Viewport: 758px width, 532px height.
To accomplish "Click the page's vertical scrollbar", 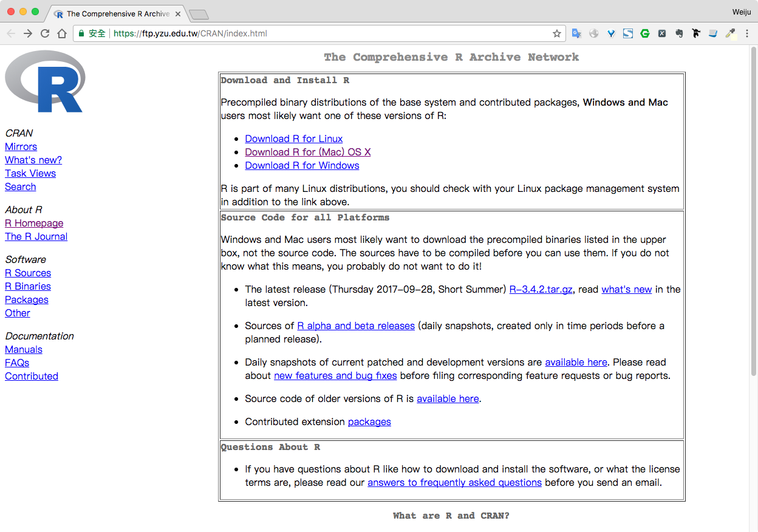I will pyautogui.click(x=753, y=213).
